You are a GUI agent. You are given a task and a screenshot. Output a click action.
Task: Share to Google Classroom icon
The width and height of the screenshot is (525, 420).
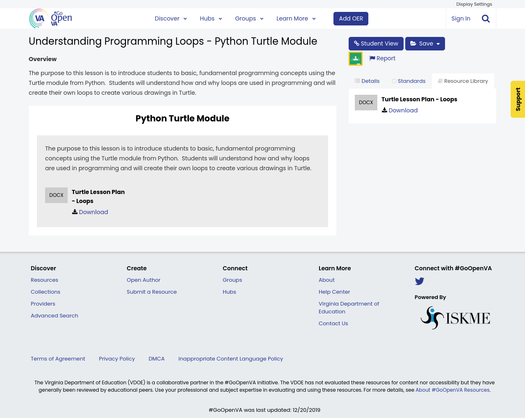[355, 59]
